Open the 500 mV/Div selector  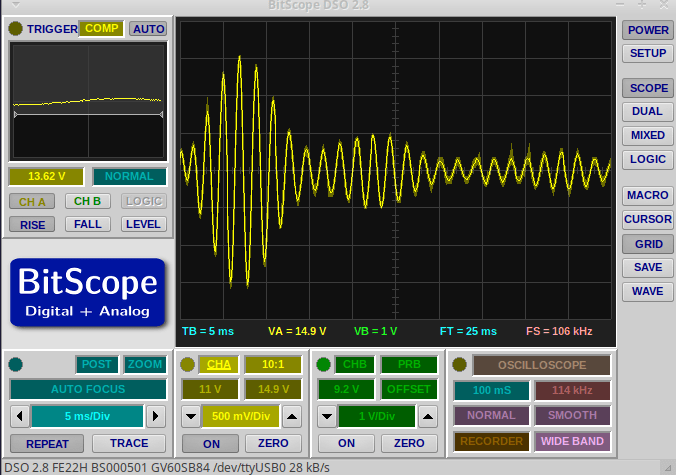tap(241, 417)
